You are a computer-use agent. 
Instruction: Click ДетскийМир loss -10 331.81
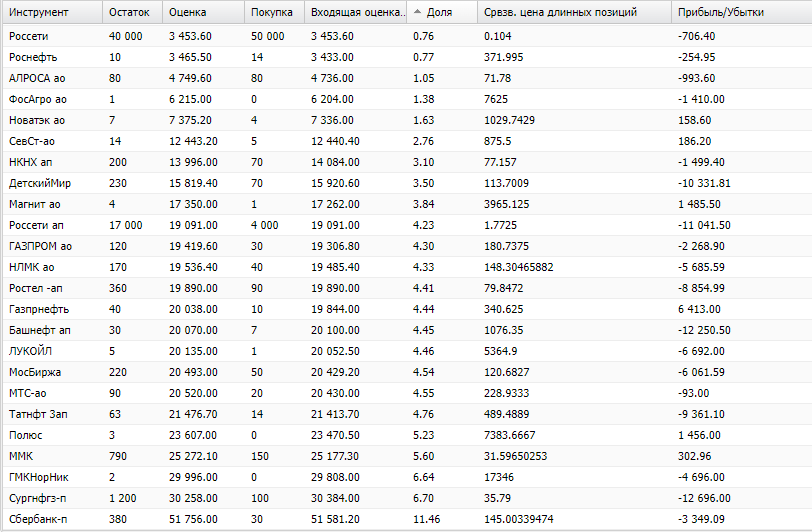704,183
